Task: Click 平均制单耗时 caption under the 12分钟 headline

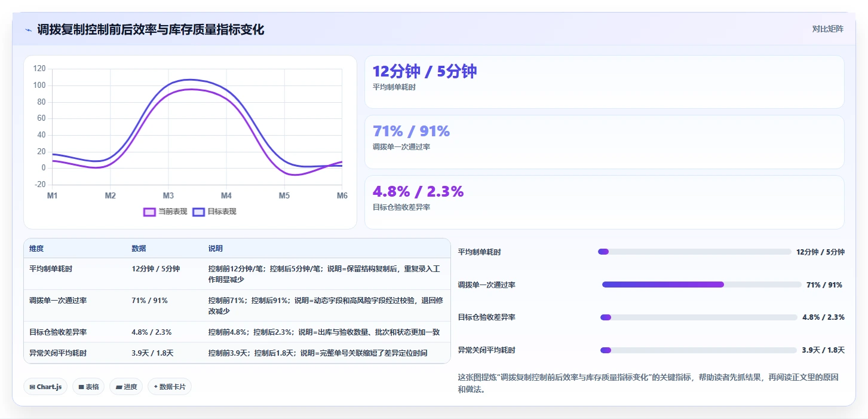Action: pyautogui.click(x=394, y=87)
